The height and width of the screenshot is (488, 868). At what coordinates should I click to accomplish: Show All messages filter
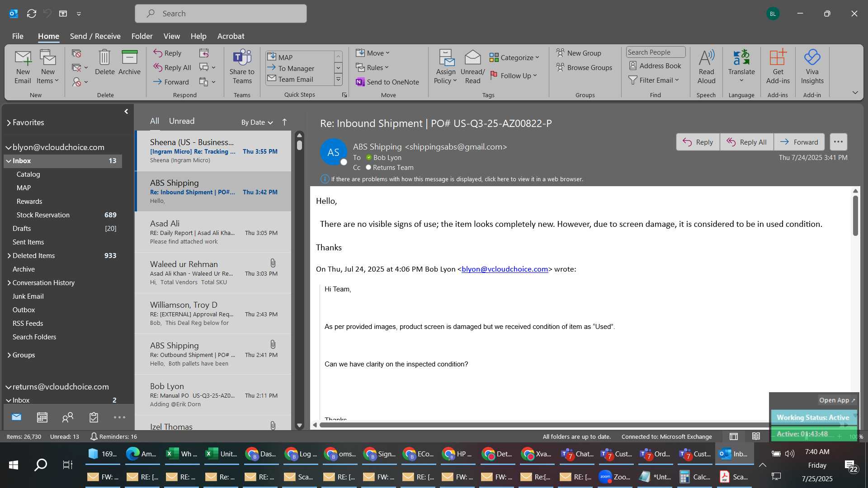tap(155, 121)
